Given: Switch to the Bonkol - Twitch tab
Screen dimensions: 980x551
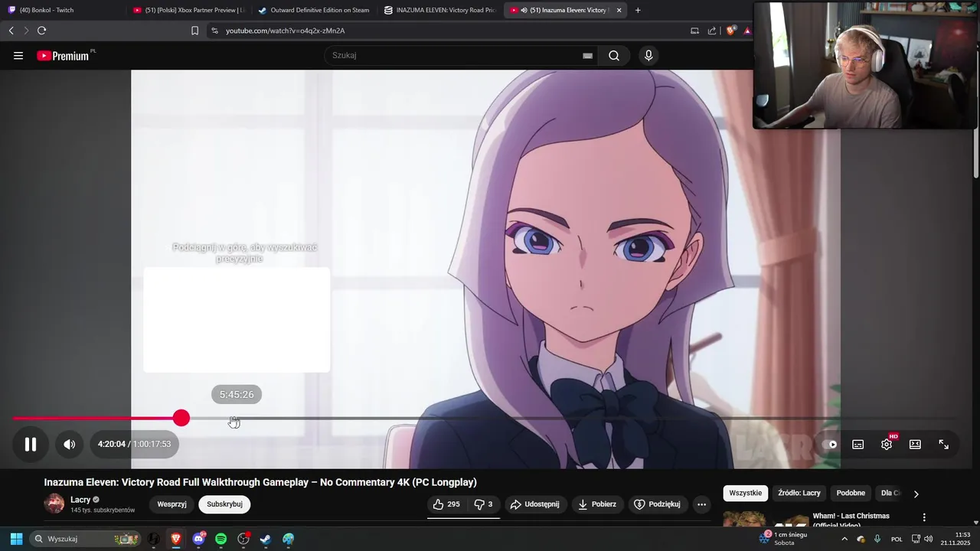Looking at the screenshot, I should click(61, 10).
